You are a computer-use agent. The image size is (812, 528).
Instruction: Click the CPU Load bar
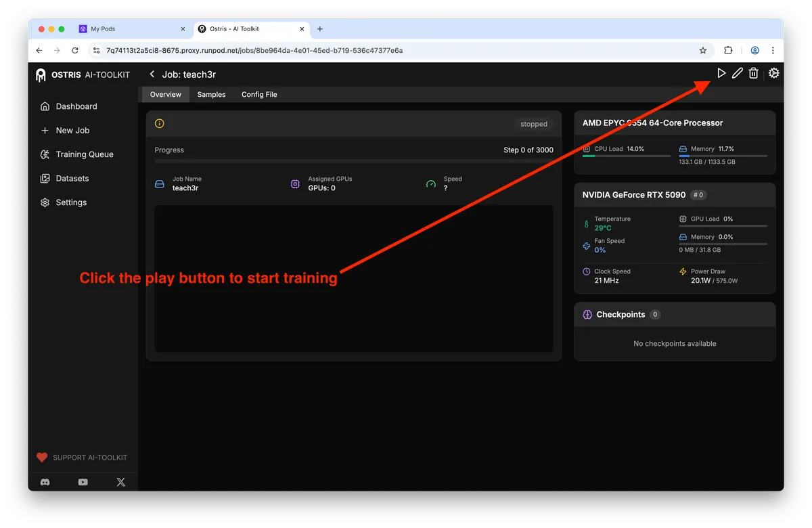tap(627, 156)
